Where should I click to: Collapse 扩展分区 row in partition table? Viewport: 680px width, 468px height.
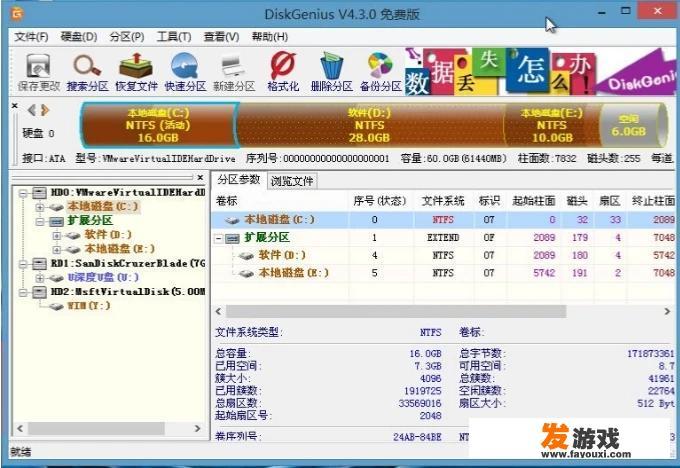pyautogui.click(x=219, y=238)
